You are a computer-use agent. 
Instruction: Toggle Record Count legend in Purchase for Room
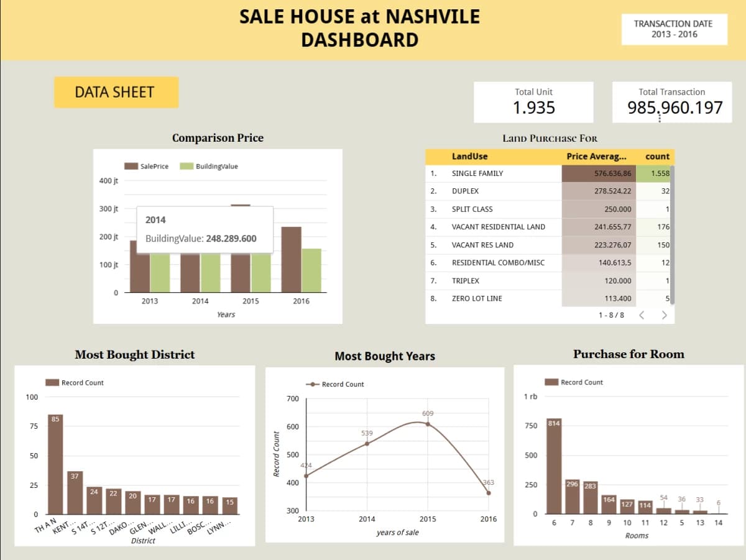(574, 382)
